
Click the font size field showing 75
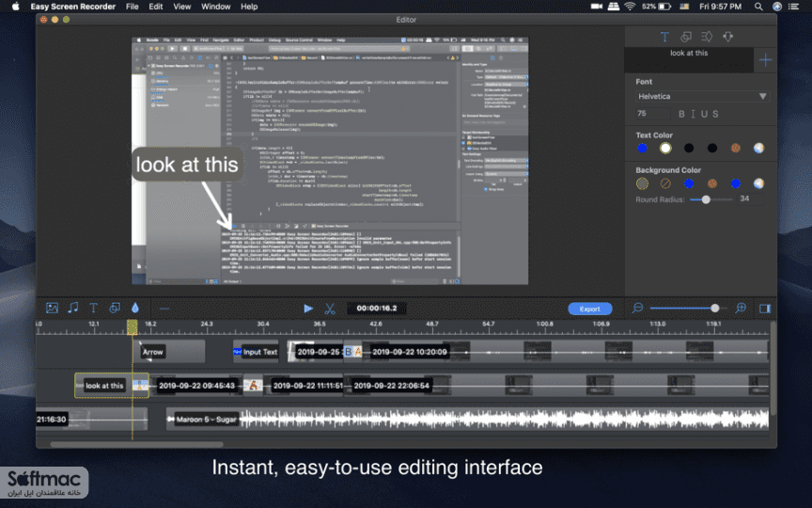[x=652, y=114]
